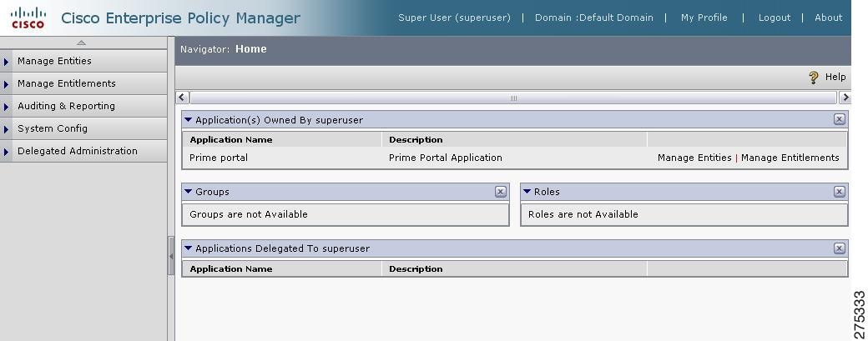
Task: Open the Help question-mark icon
Action: click(813, 78)
